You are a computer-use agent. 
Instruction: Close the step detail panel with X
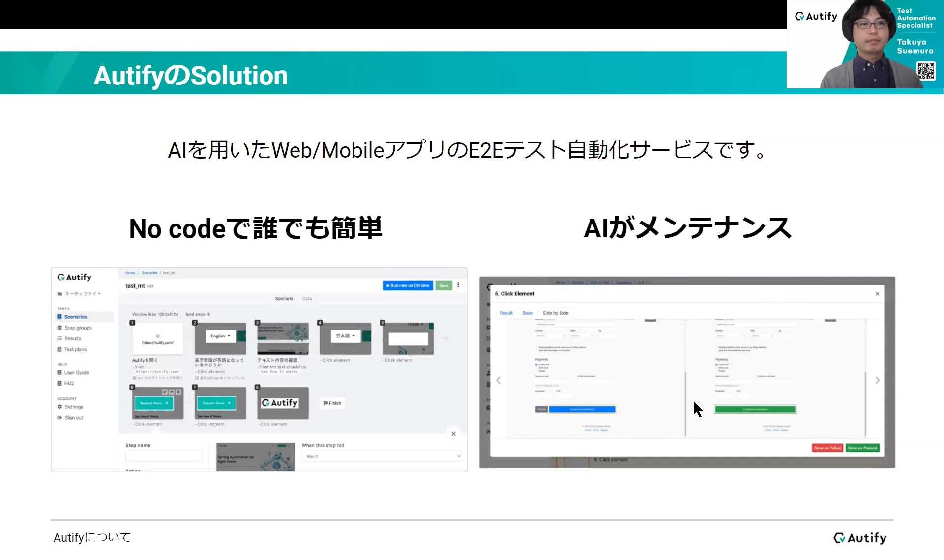pos(454,434)
